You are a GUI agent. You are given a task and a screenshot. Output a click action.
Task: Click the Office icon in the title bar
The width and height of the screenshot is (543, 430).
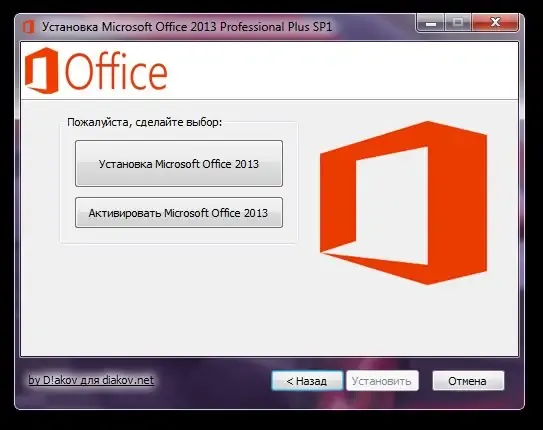[x=28, y=27]
